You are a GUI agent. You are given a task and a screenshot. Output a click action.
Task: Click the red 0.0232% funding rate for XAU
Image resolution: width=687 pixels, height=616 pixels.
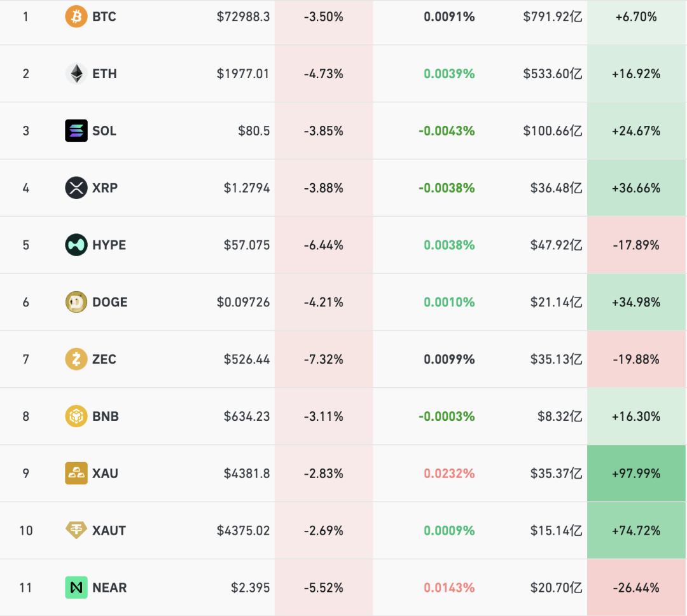coord(449,473)
